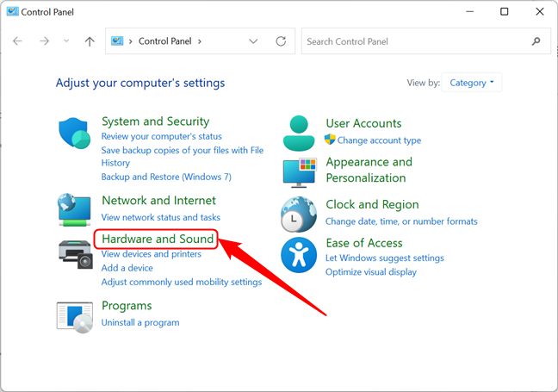This screenshot has height=392, width=558.
Task: Open System and Security category
Action: 156,121
